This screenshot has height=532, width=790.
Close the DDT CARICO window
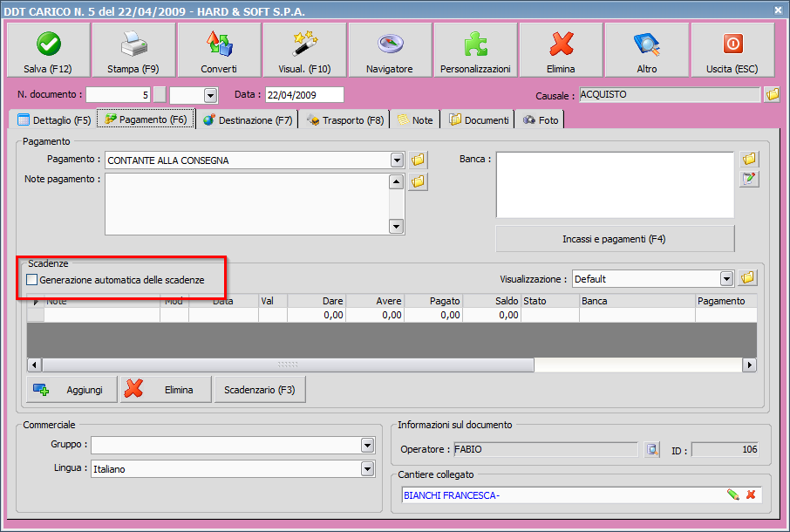779,10
